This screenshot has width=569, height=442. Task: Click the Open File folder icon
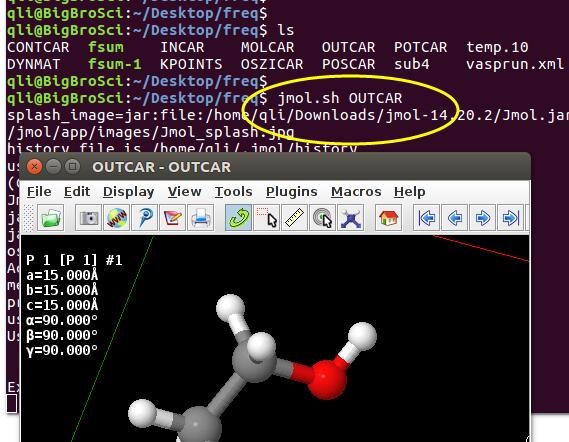(50, 218)
